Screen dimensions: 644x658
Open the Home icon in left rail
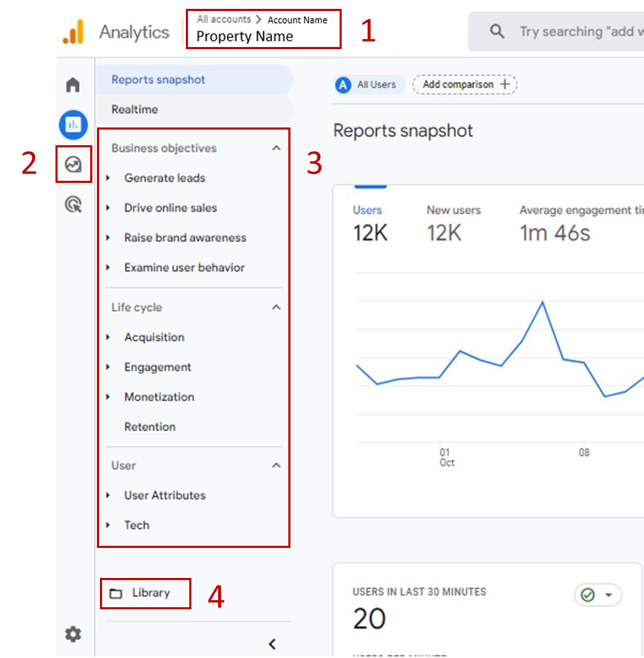point(73,85)
